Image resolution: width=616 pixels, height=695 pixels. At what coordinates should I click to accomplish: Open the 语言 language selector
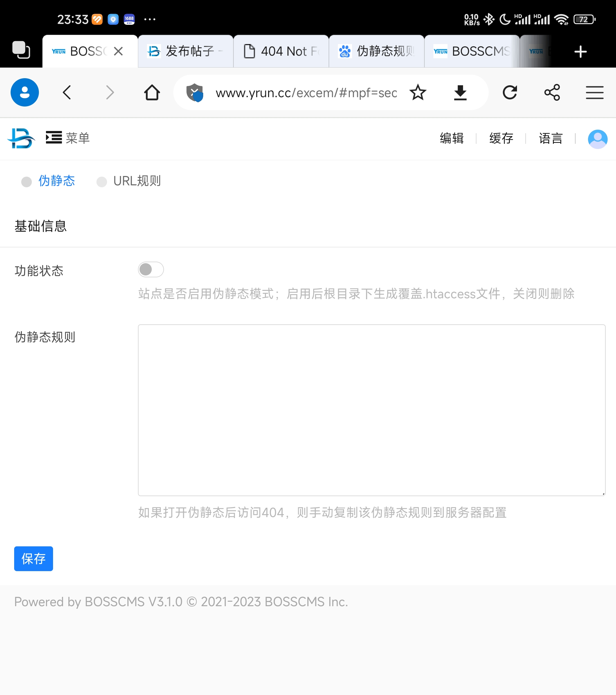550,138
